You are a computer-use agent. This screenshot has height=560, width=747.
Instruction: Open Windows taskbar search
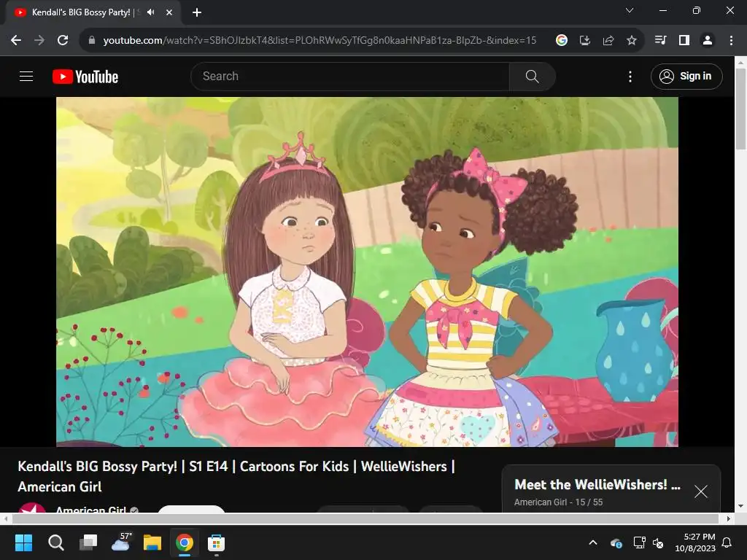(55, 542)
